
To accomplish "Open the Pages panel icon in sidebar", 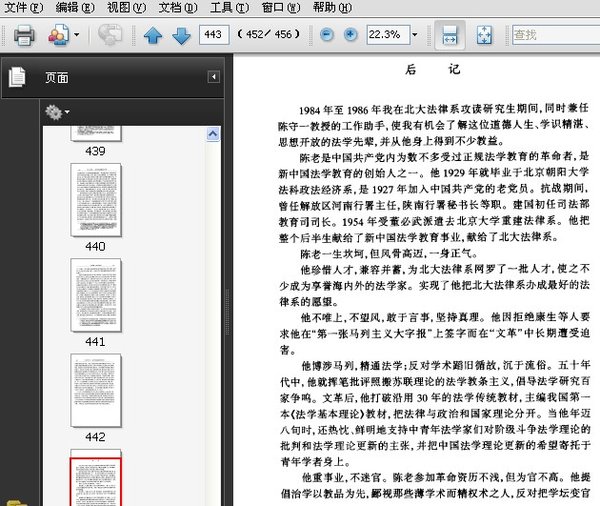I will pos(17,77).
